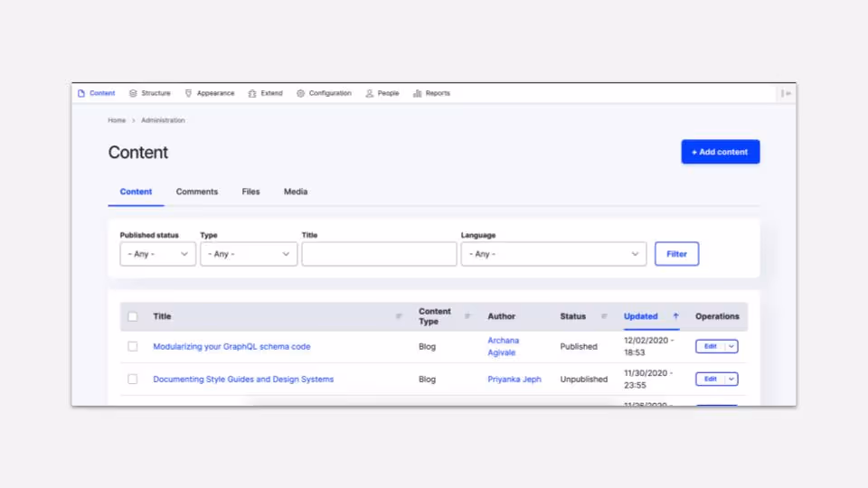Open author Archana Agivale's profile
Image resolution: width=868 pixels, height=488 pixels.
click(x=504, y=346)
